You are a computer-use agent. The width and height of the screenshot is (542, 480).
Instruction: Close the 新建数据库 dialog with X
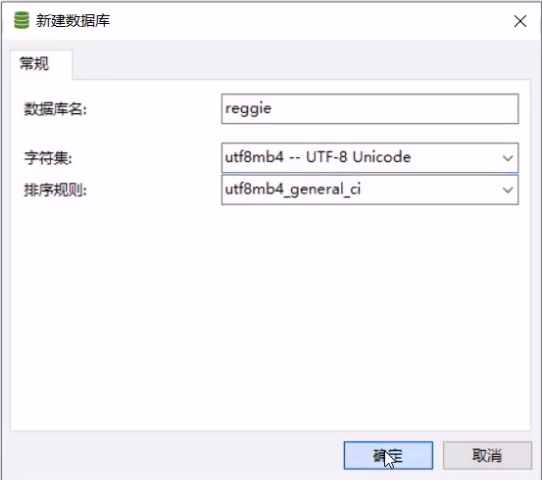tap(520, 21)
